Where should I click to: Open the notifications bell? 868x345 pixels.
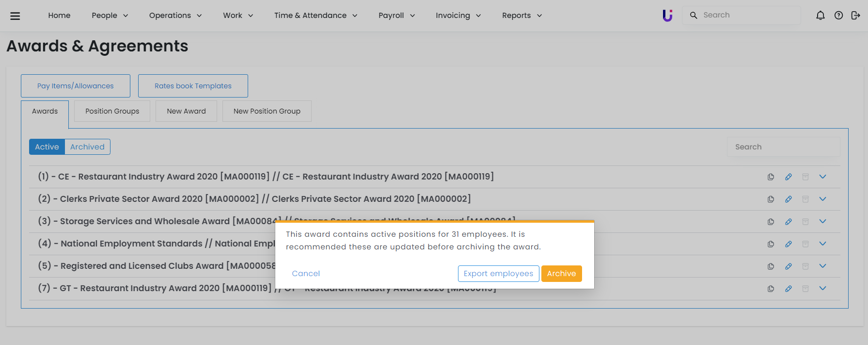point(820,16)
